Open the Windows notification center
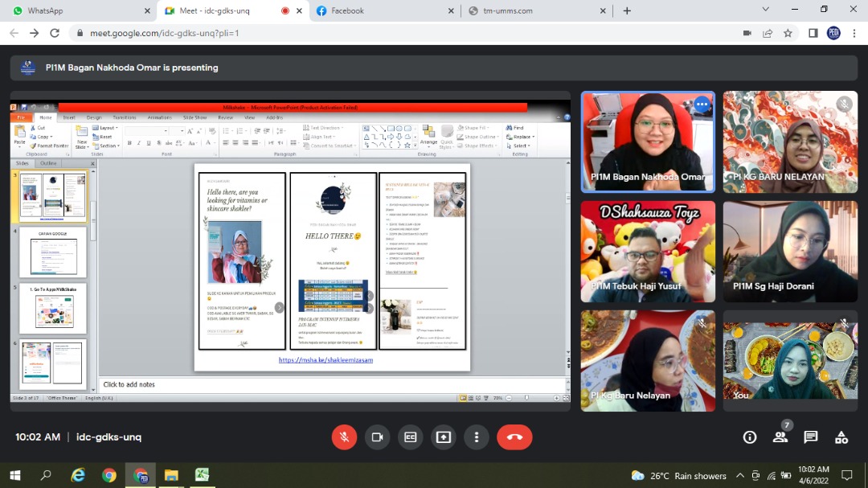 846,475
